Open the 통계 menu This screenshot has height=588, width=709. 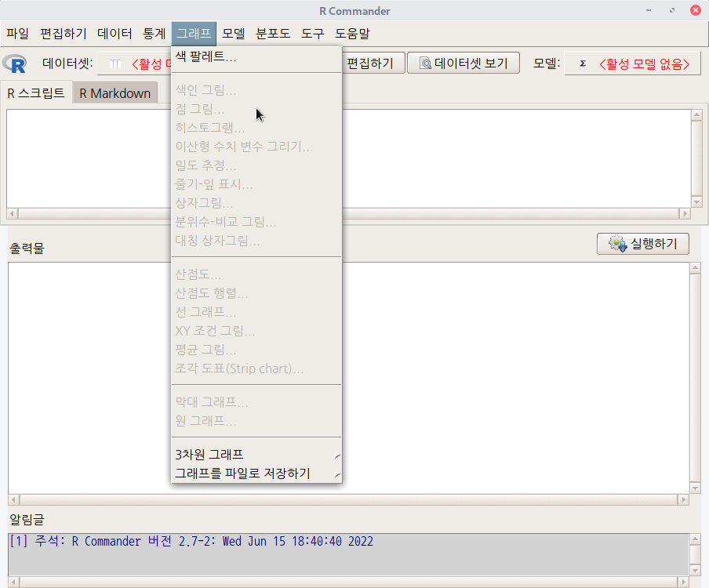(155, 34)
